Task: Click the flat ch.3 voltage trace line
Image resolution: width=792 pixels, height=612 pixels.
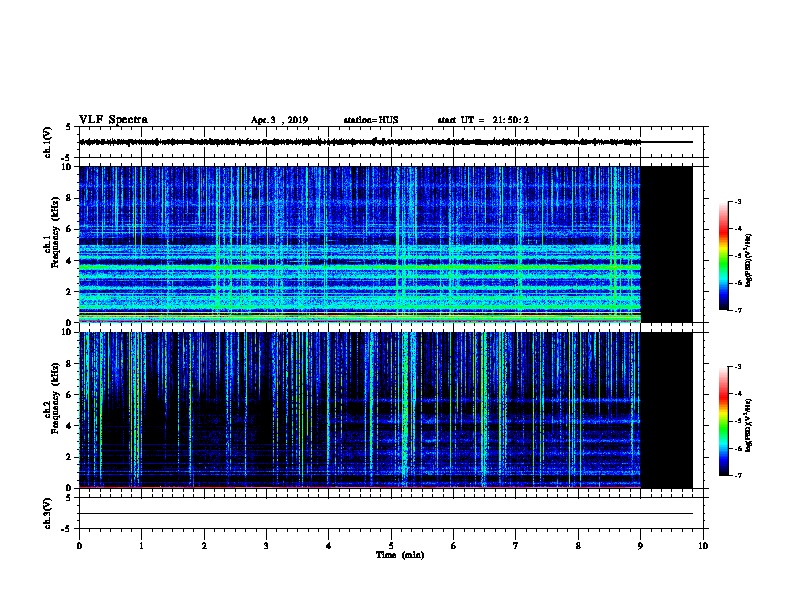Action: coord(386,514)
